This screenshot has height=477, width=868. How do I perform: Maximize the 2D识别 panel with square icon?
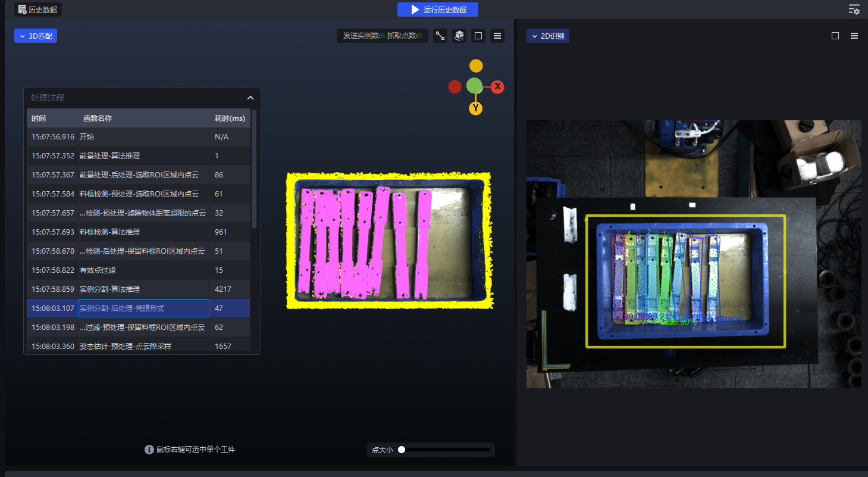(x=835, y=36)
